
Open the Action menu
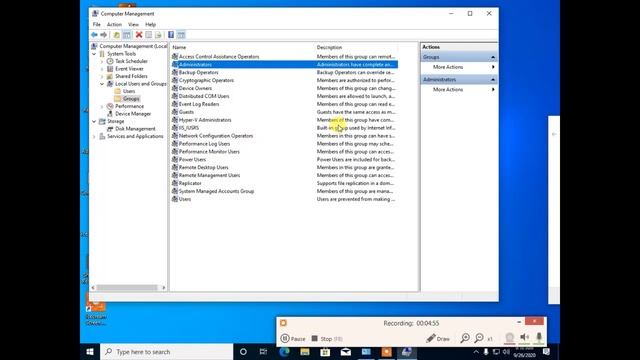click(114, 24)
